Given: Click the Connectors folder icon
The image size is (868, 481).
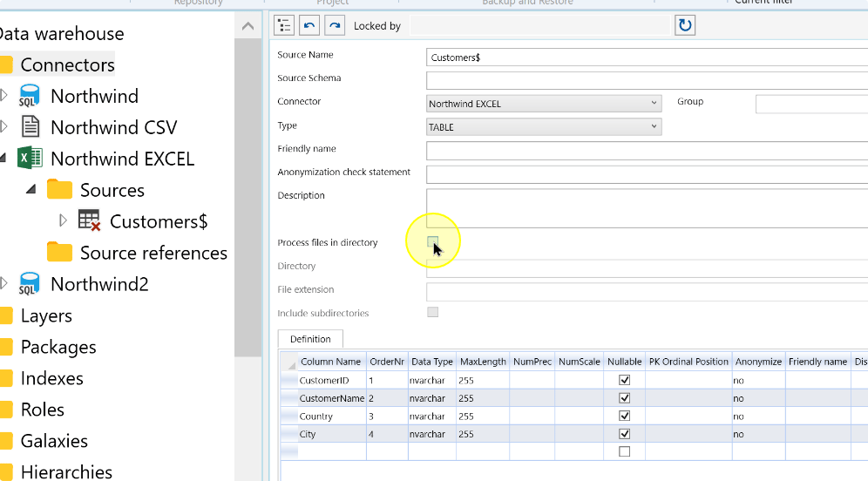Looking at the screenshot, I should 6,64.
